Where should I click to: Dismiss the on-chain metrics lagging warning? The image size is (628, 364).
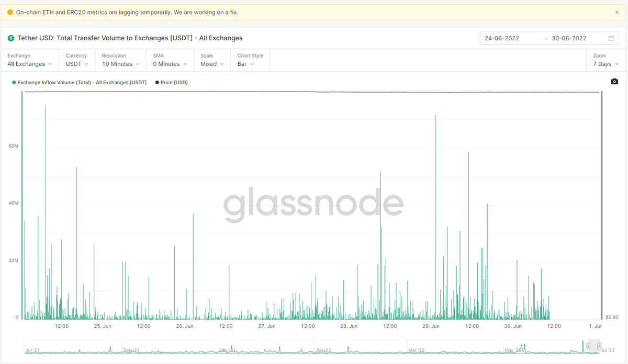tap(617, 12)
